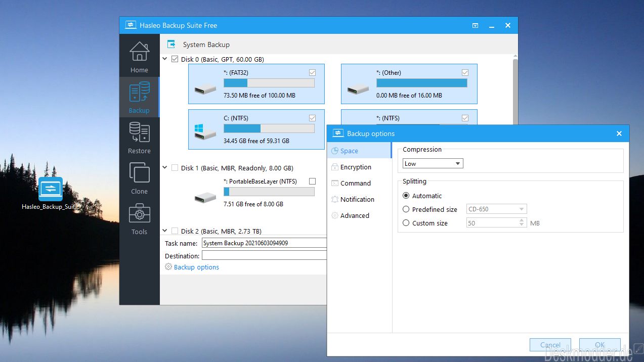The height and width of the screenshot is (362, 644).
Task: Check the PortableBaseLayer partition checkbox
Action: tap(312, 182)
